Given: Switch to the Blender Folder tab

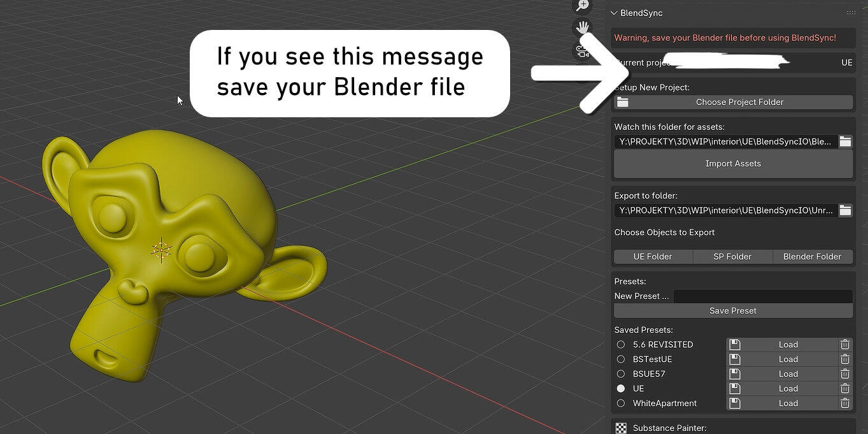Looking at the screenshot, I should pyautogui.click(x=812, y=257).
